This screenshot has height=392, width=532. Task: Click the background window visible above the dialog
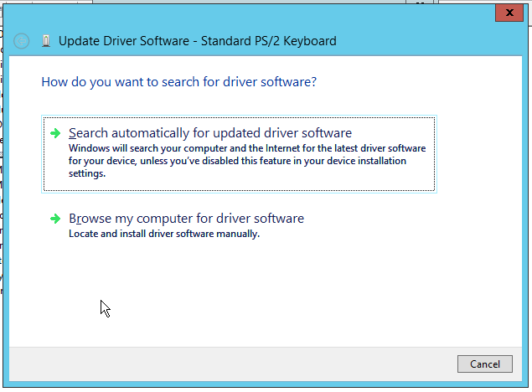click(x=250, y=2)
